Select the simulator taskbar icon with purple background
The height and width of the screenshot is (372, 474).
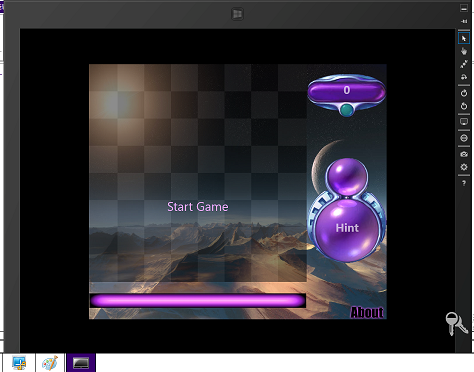pos(81,363)
